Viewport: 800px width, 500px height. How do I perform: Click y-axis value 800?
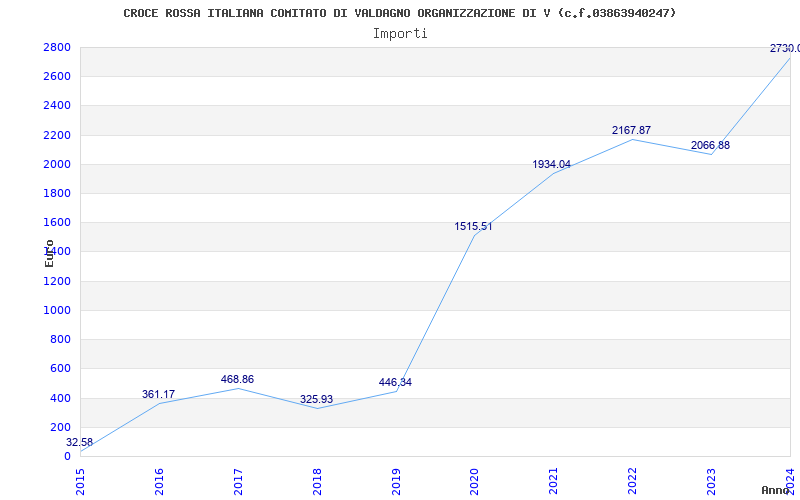pos(61,339)
